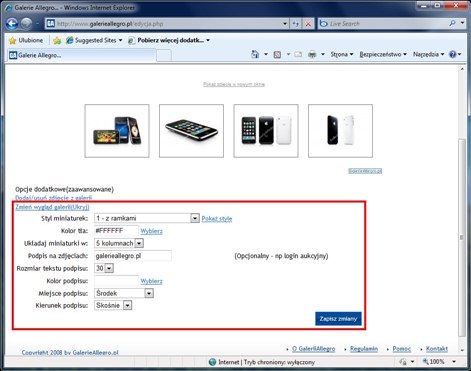The width and height of the screenshot is (471, 371).
Task: Expand the Print options dropdown arrow
Action: pos(323,54)
